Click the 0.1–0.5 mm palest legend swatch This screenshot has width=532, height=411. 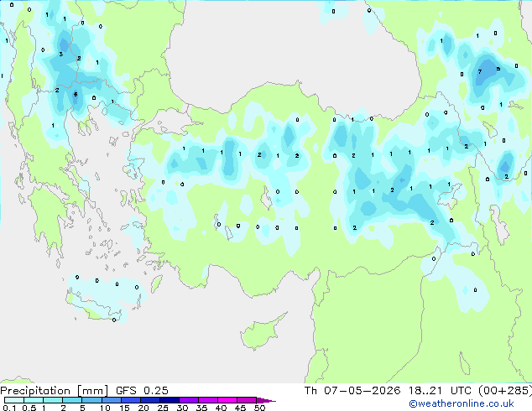click(x=14, y=400)
